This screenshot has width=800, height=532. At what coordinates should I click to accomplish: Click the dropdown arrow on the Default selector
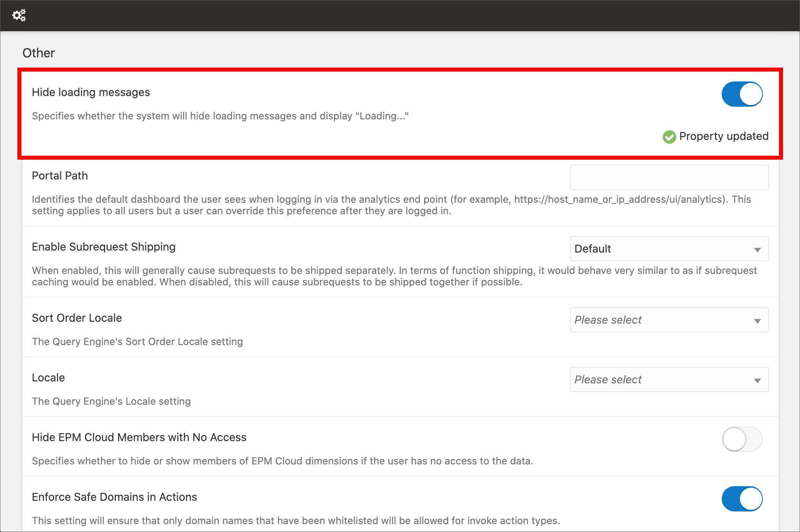pyautogui.click(x=757, y=249)
